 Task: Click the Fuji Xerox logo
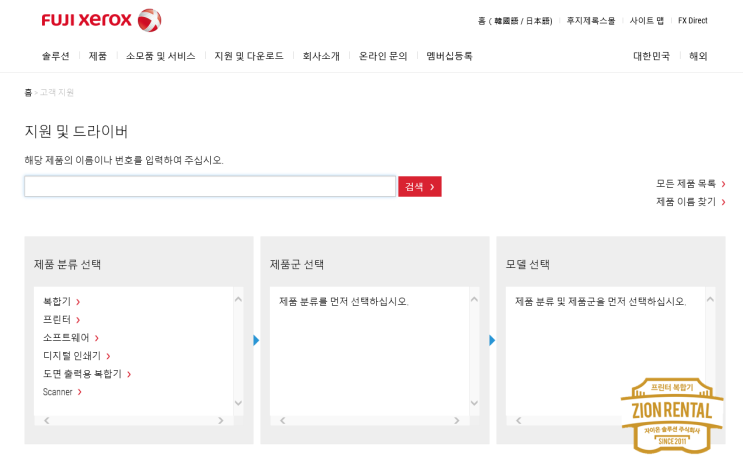(x=101, y=20)
